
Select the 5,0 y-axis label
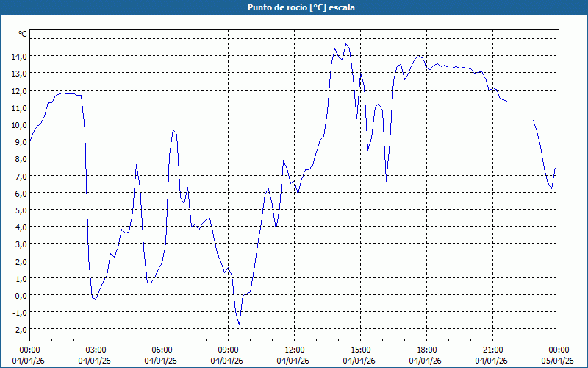(20, 210)
